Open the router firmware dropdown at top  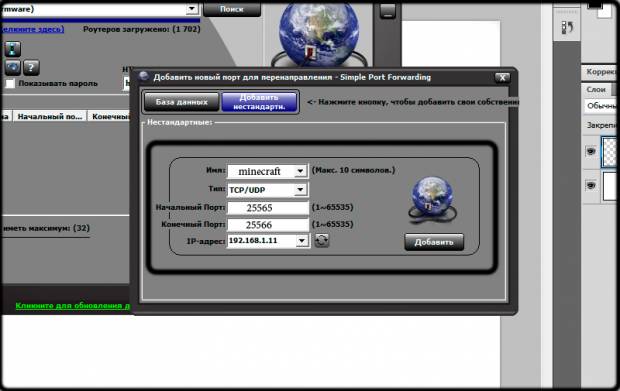pos(192,9)
